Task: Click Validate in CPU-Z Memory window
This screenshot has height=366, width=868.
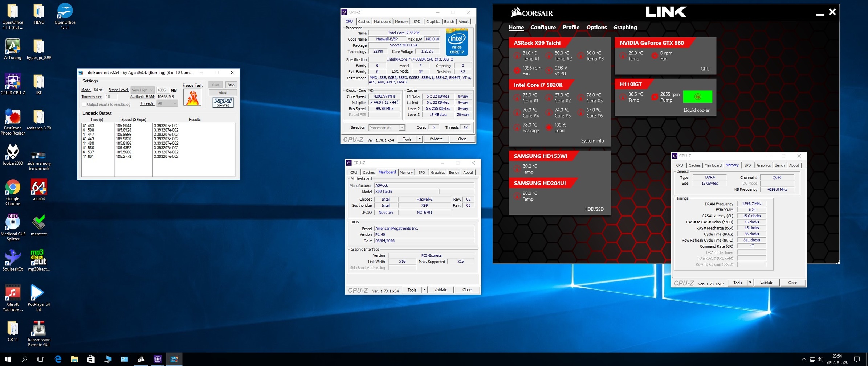Action: click(767, 283)
